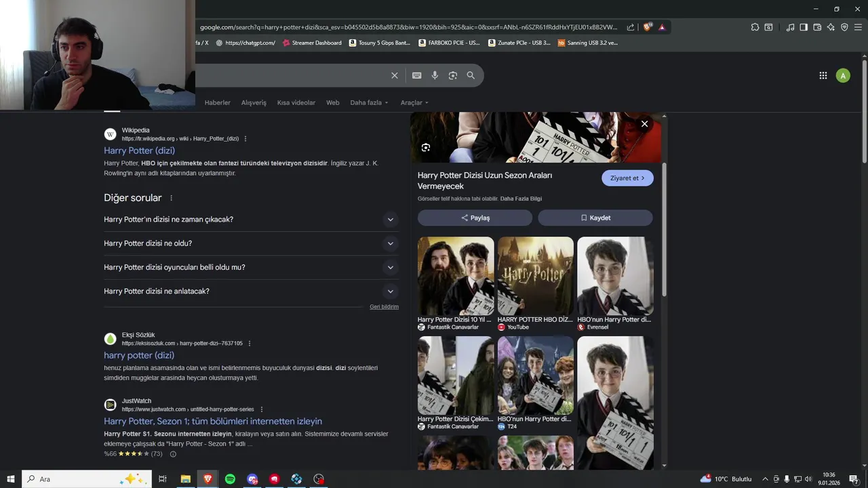The height and width of the screenshot is (488, 868).
Task: Open more options next to Ekşi Sözlük URL
Action: pos(250,343)
